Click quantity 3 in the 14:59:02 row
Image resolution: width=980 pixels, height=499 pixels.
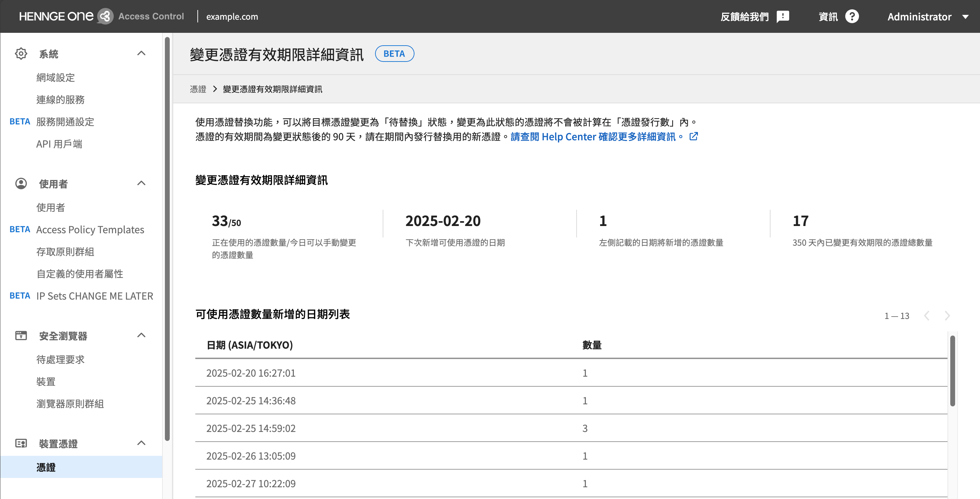coord(585,428)
